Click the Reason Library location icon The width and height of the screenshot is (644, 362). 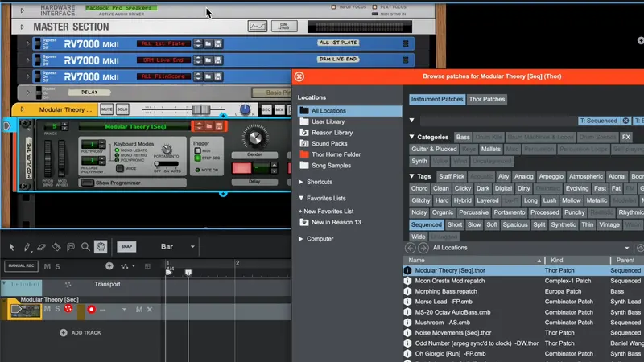[304, 133]
